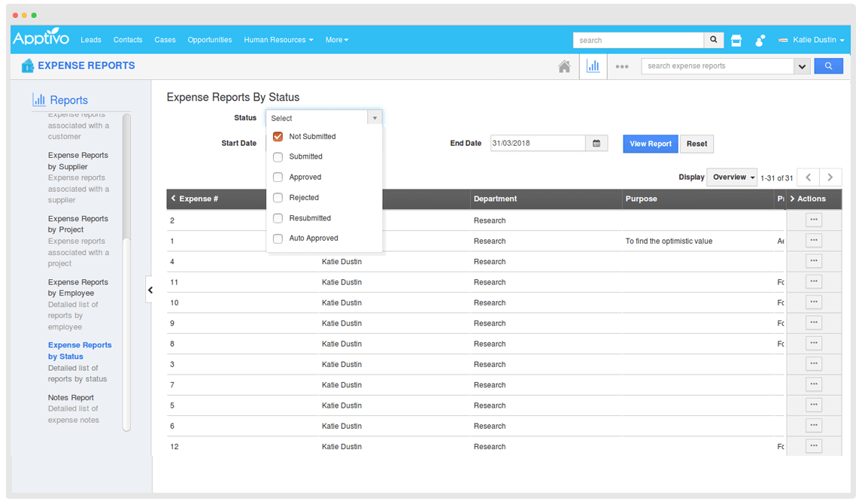The width and height of the screenshot is (865, 504).
Task: Click the blue expense search button
Action: click(x=828, y=66)
